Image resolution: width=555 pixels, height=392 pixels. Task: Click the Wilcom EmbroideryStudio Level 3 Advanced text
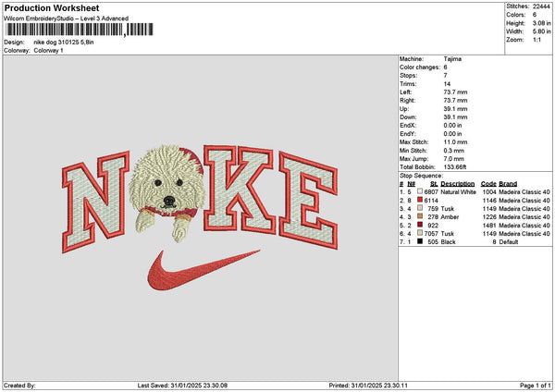[67, 18]
